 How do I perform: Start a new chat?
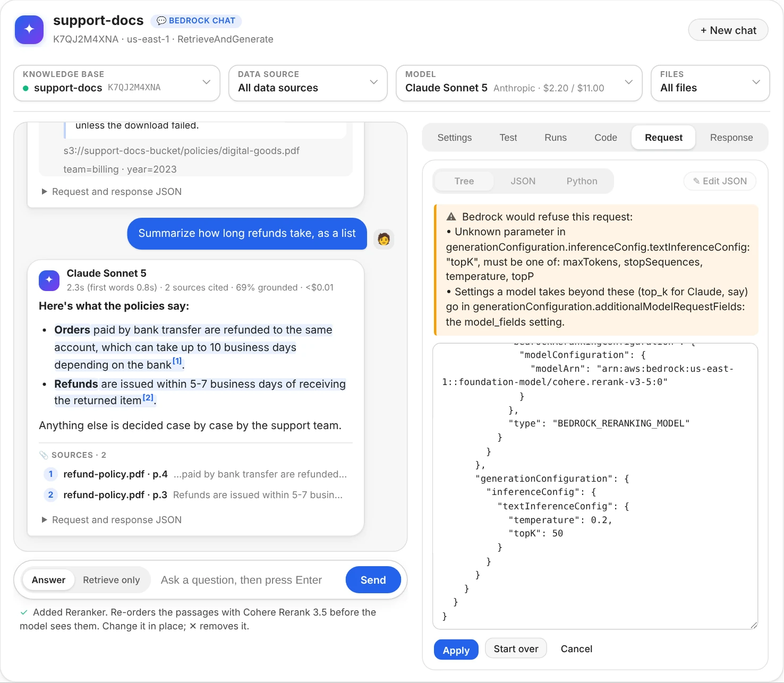[x=728, y=30]
